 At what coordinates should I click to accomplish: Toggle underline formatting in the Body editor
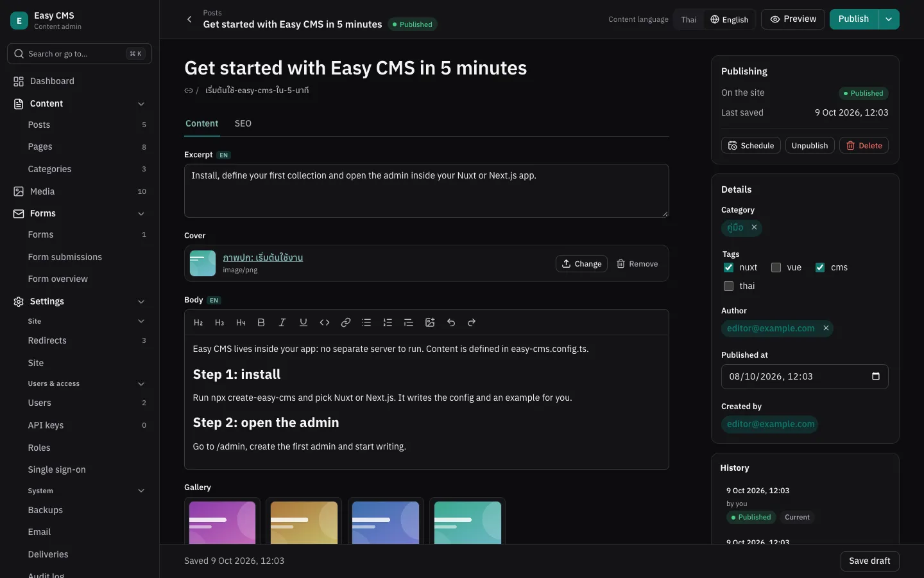(x=304, y=322)
